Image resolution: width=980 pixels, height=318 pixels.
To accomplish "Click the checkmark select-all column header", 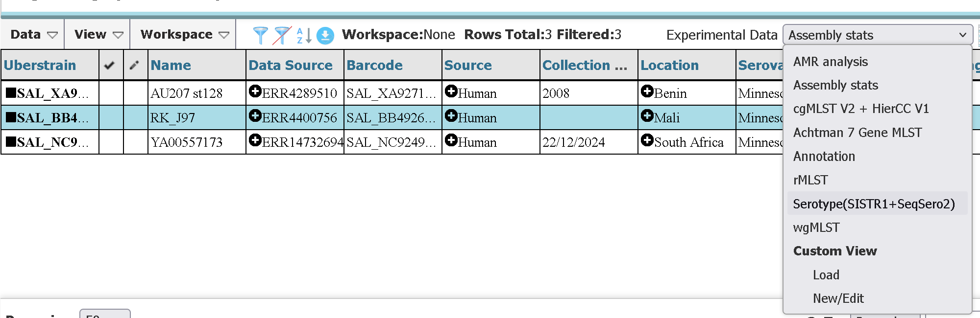I will tap(110, 65).
